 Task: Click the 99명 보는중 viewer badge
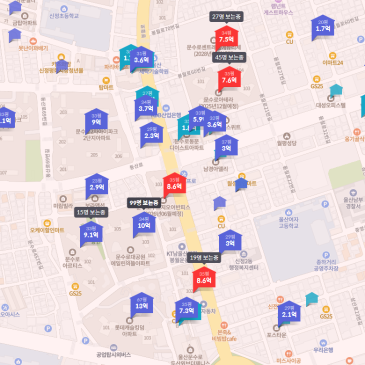[x=144, y=203]
